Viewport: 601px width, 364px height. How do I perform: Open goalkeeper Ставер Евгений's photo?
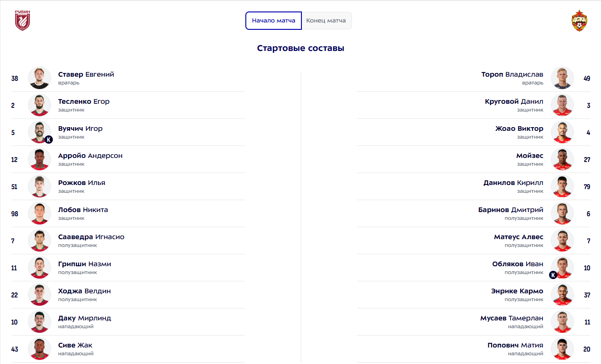(x=40, y=78)
